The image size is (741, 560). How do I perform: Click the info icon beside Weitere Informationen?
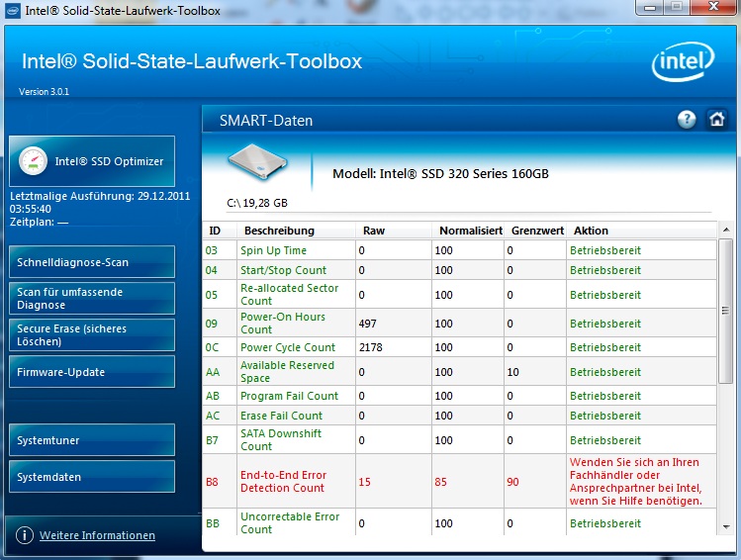(25, 535)
